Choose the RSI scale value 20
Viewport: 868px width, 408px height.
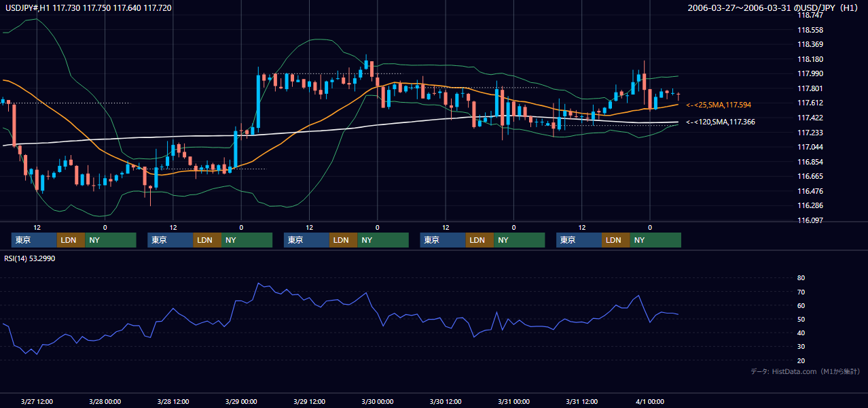click(x=801, y=360)
